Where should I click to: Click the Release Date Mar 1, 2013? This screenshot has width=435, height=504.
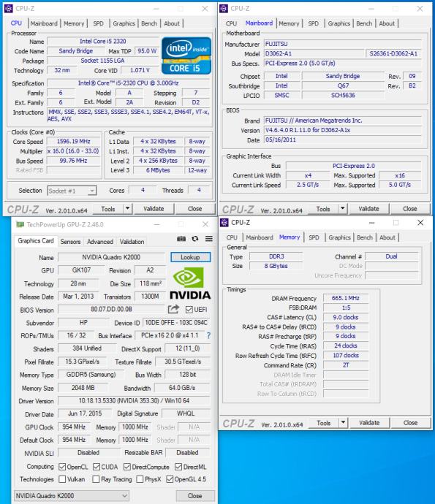tap(78, 297)
